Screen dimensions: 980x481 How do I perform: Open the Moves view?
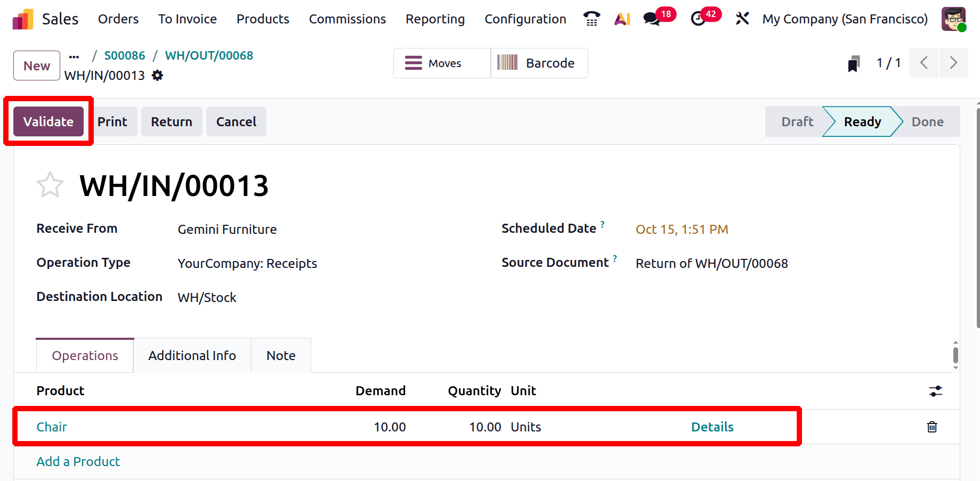441,63
